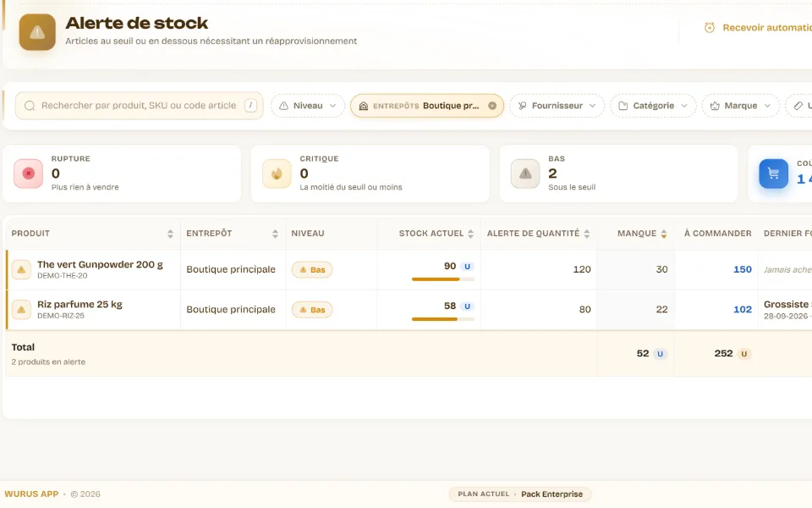
Task: Sort by Alerte de quantité column arrows
Action: [x=586, y=234]
